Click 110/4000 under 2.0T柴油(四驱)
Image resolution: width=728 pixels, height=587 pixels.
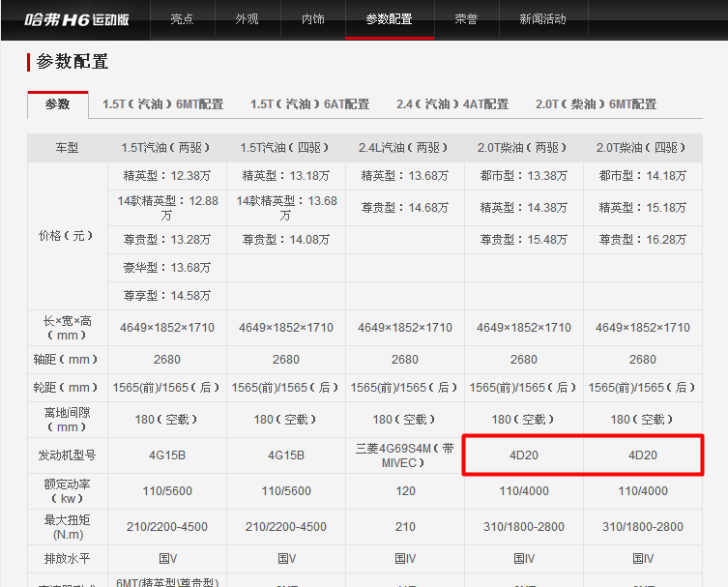click(643, 491)
